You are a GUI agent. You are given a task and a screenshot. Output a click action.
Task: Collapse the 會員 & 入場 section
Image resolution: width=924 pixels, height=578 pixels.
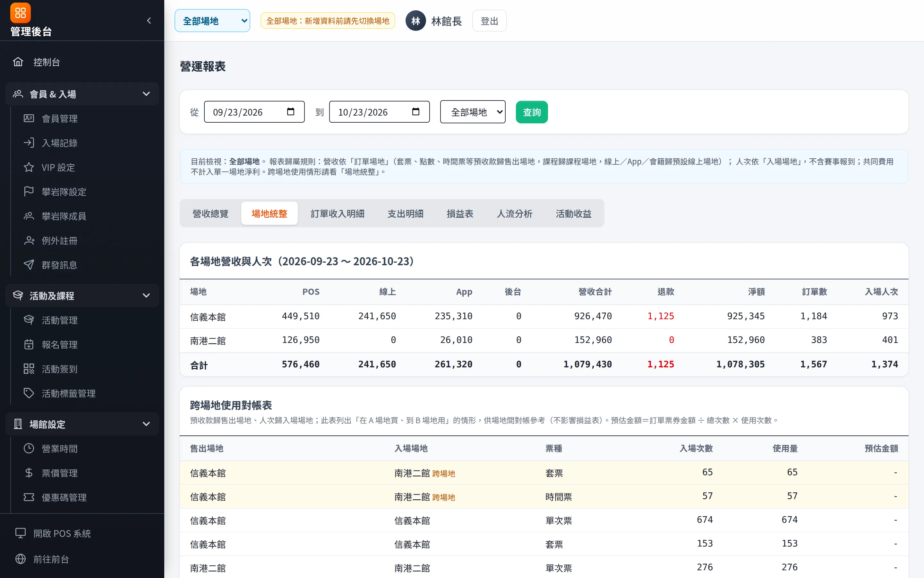click(82, 94)
